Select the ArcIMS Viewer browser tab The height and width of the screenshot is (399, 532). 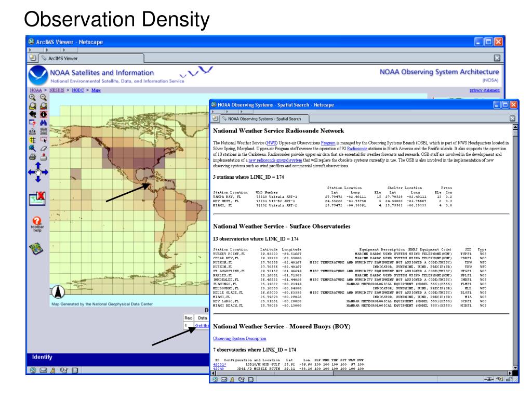91,58
